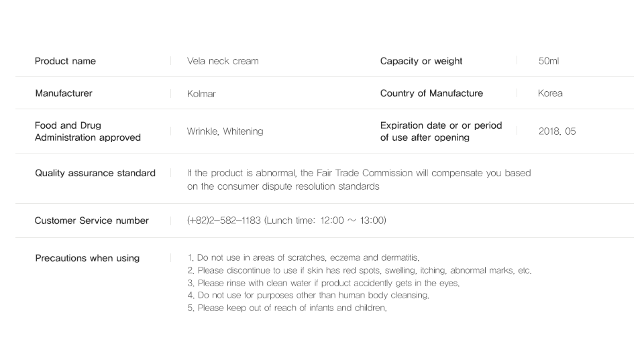Click the (+82)2-582-1183 phone number
644x362 pixels.
click(x=224, y=221)
